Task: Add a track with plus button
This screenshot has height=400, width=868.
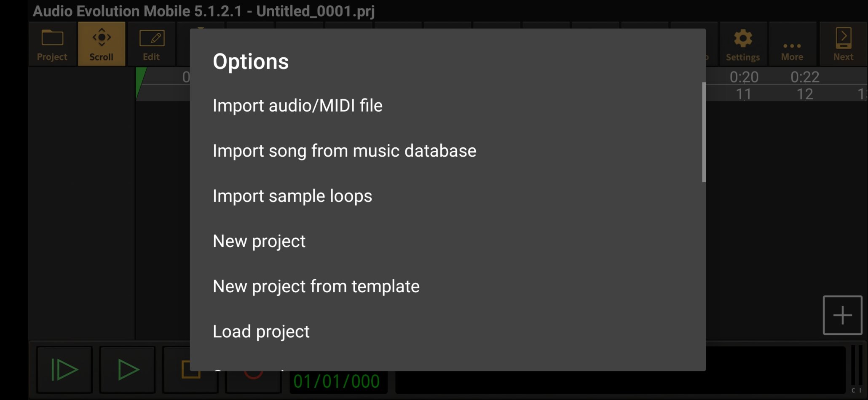Action: click(x=842, y=315)
